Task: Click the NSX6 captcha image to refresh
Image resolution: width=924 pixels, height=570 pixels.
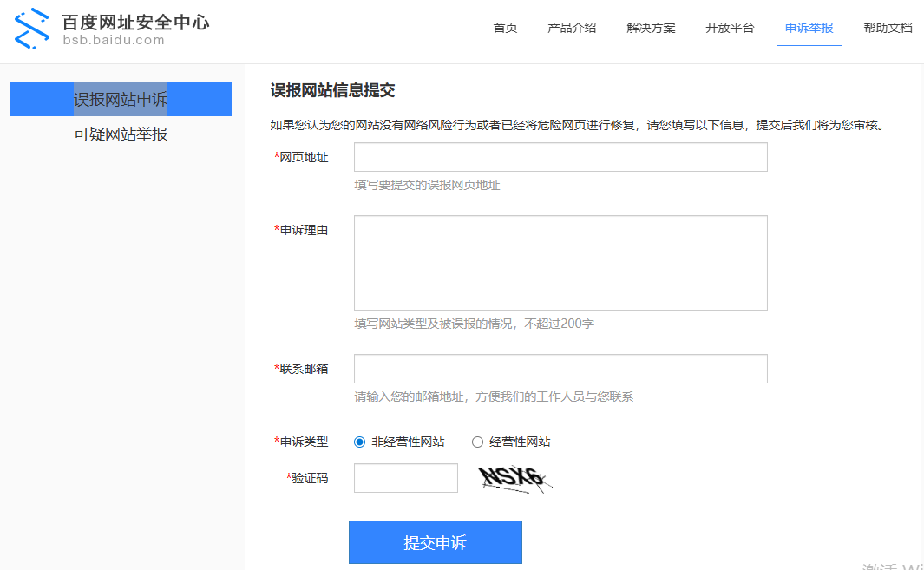Action: [514, 478]
